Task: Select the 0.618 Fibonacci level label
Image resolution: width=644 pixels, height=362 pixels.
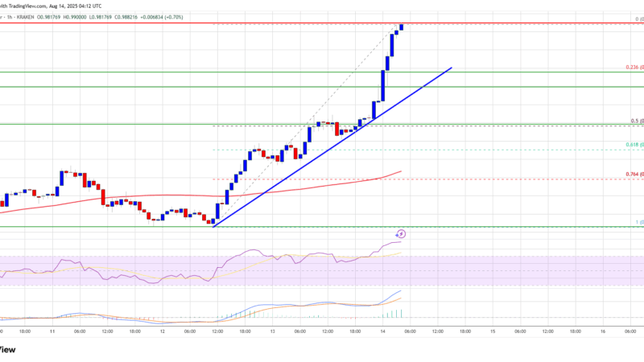Action: click(633, 144)
